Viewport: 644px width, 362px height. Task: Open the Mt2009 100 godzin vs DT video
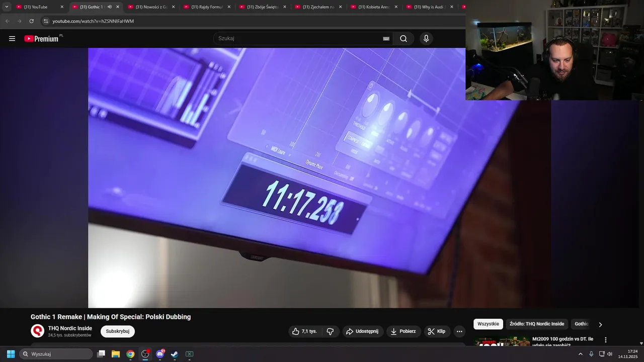(562, 342)
